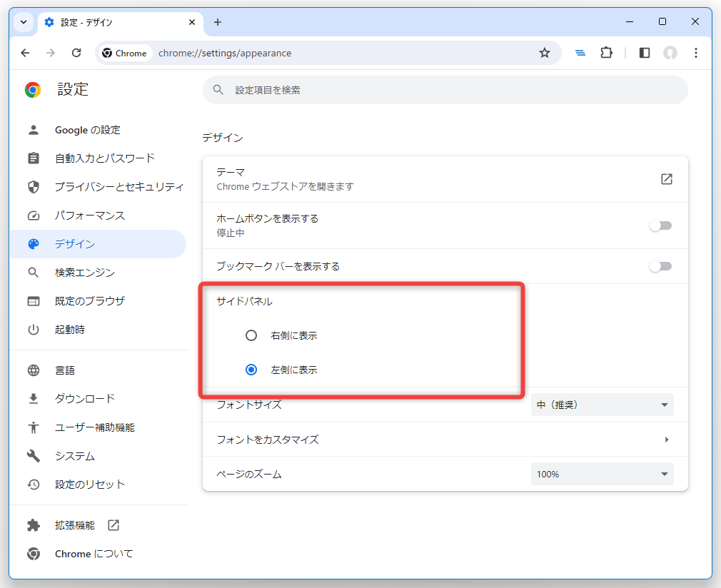Open the テーマ Chrome web store row

pos(445,179)
